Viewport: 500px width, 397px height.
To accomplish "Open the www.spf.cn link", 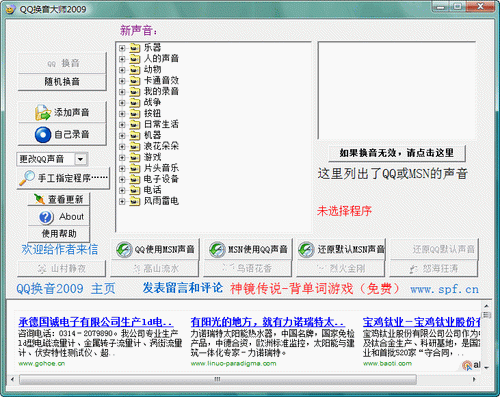I will click(444, 289).
